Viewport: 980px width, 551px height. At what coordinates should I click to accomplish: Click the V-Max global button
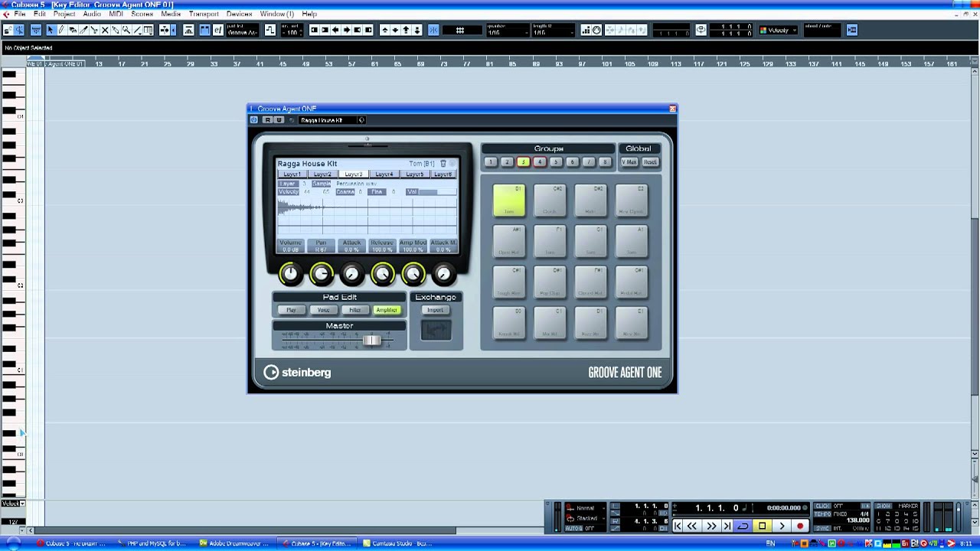coord(629,162)
